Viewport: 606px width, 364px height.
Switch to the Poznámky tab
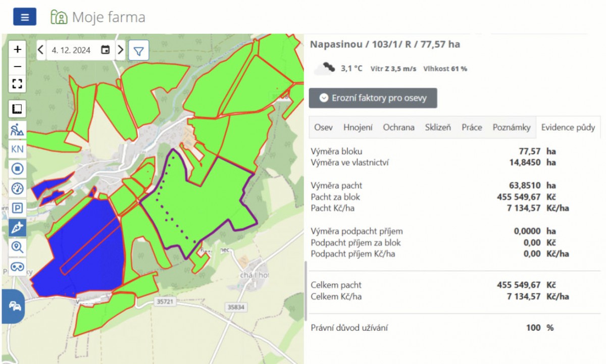pos(512,127)
